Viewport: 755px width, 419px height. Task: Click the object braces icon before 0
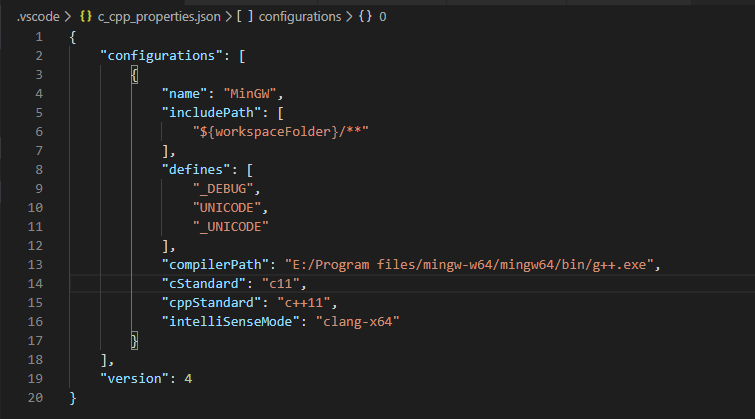[365, 16]
